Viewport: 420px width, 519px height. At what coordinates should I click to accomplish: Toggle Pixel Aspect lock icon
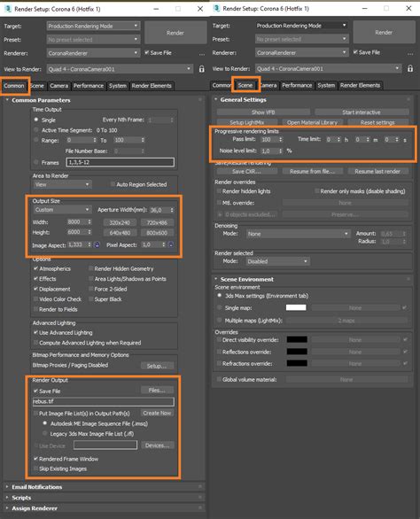pyautogui.click(x=171, y=244)
